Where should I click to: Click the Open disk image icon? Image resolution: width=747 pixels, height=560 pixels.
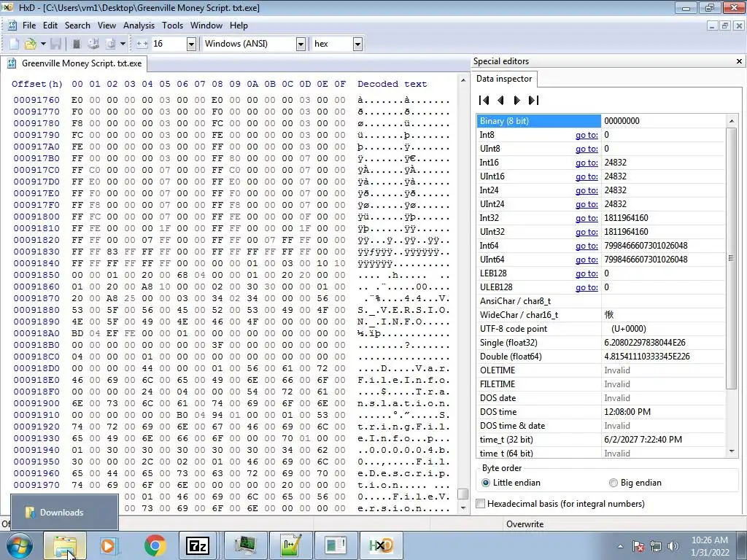(111, 44)
